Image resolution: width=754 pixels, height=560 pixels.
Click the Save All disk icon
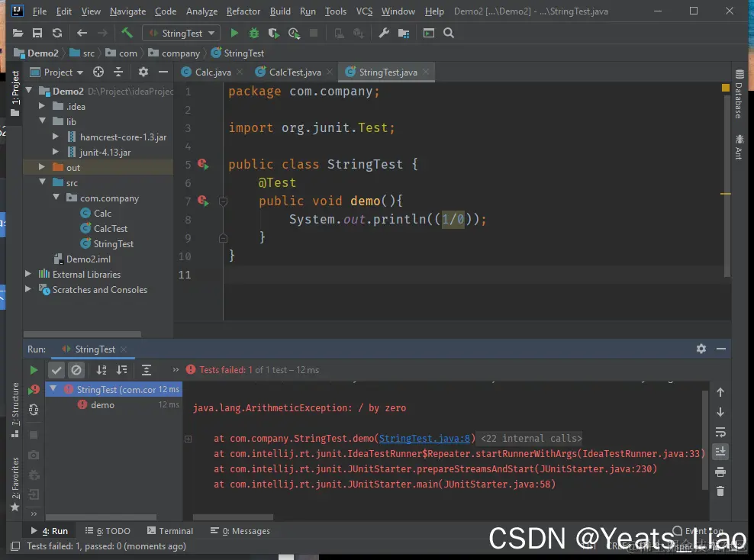tap(37, 33)
